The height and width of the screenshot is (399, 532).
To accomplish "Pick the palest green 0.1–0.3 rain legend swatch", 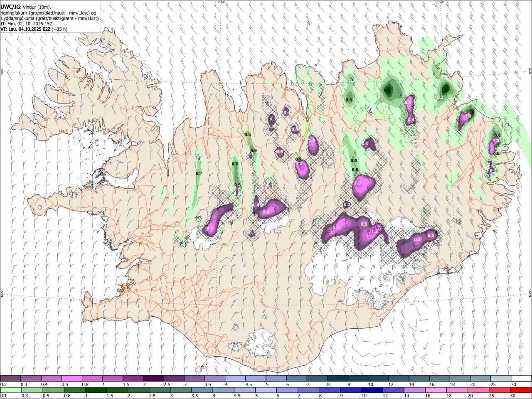I will pos(11,390).
